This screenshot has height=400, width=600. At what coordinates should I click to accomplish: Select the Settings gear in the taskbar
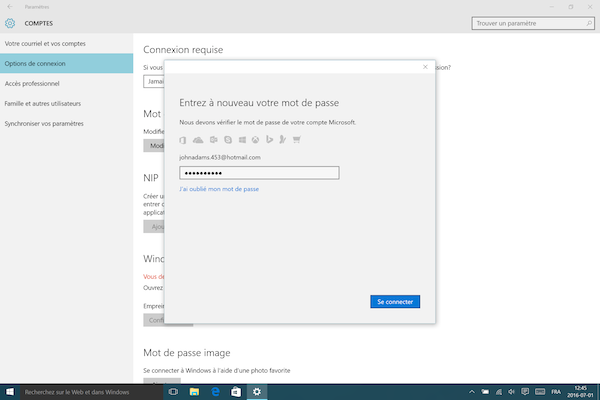257,392
